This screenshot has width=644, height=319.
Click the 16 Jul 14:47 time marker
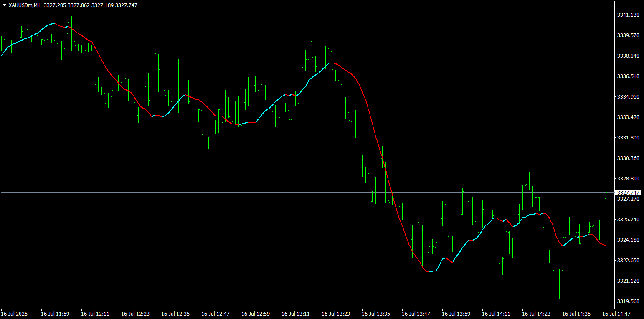616,314
